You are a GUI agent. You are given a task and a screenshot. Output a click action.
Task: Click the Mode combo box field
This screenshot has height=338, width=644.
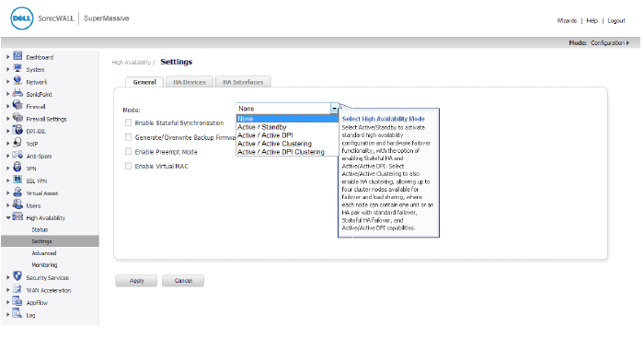(x=287, y=109)
